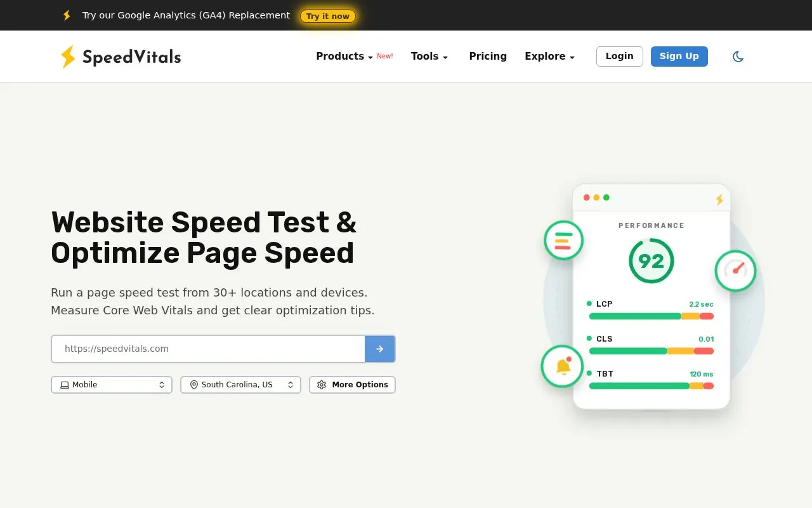Click the small bolt in mockup header

point(719,199)
